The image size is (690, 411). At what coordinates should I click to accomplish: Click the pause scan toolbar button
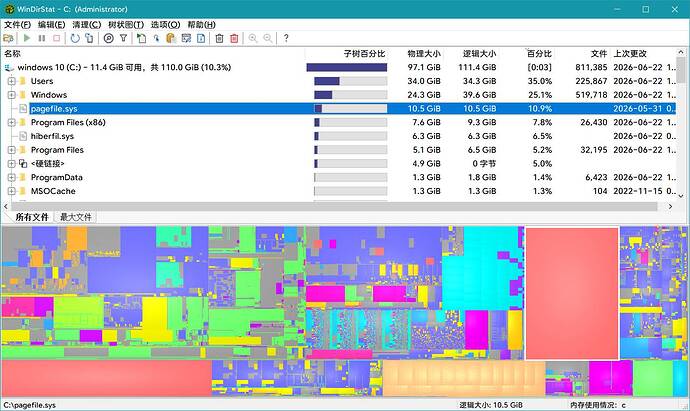point(42,38)
